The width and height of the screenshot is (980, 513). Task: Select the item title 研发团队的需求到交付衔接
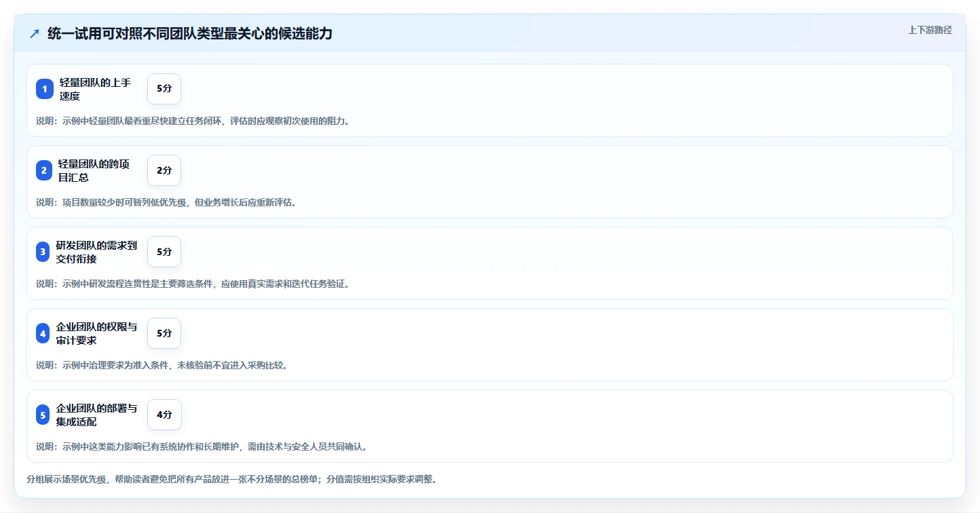[96, 252]
